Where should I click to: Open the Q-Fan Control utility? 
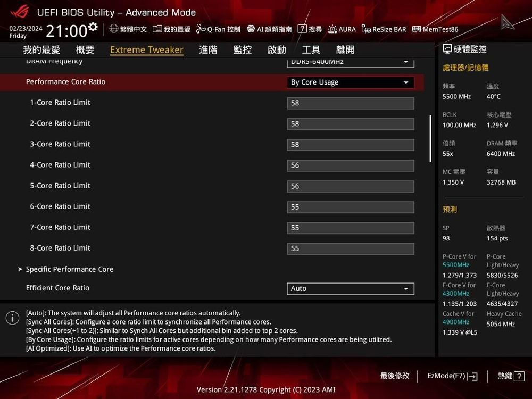coord(218,29)
